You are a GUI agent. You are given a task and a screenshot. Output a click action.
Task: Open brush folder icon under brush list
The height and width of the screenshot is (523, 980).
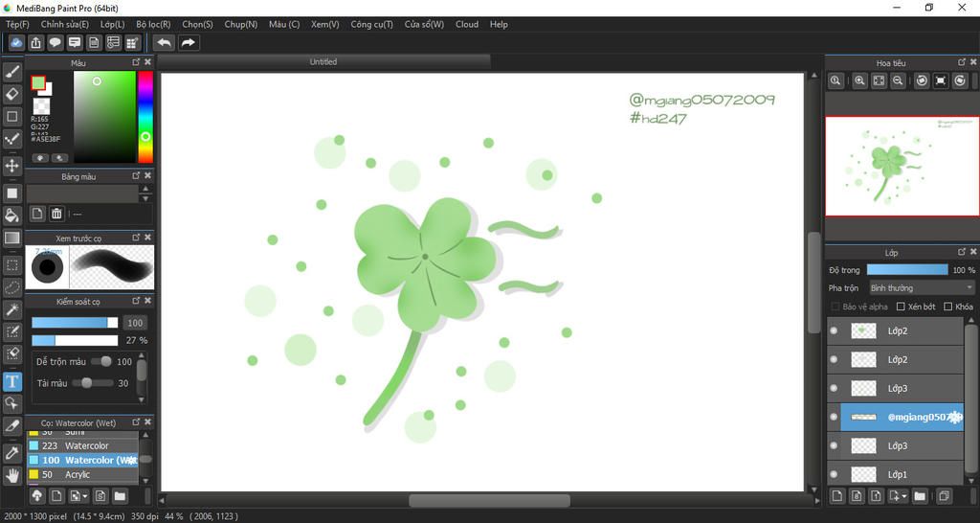coord(120,496)
